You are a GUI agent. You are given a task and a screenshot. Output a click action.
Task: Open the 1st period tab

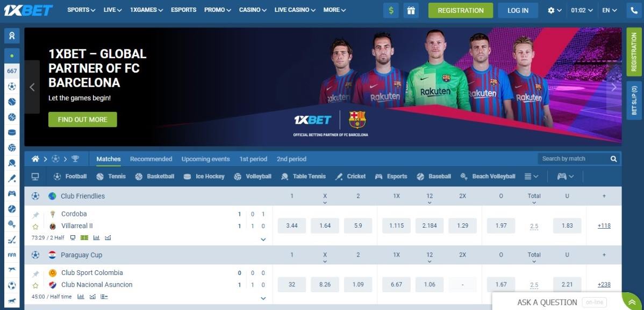pyautogui.click(x=253, y=159)
